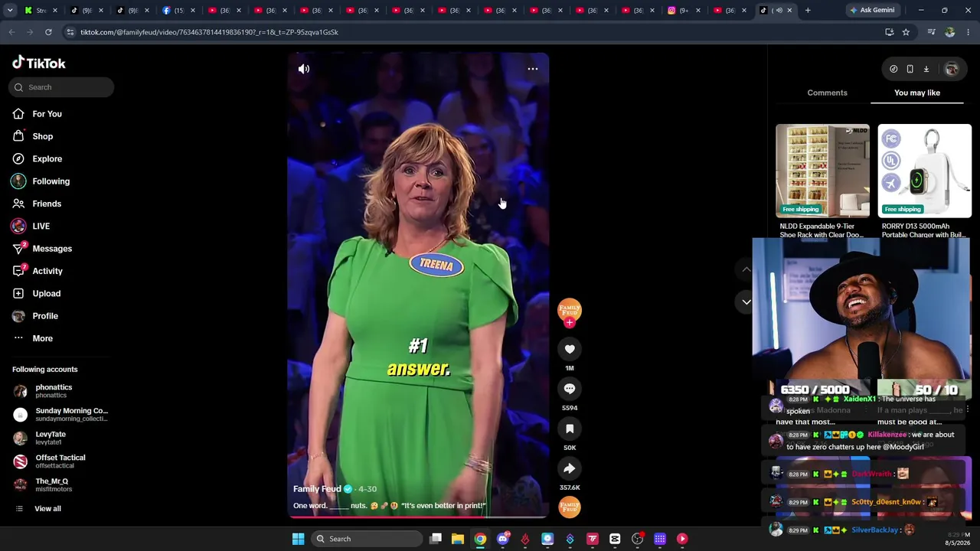Click the TikTok search field
980x551 pixels.
click(x=63, y=87)
